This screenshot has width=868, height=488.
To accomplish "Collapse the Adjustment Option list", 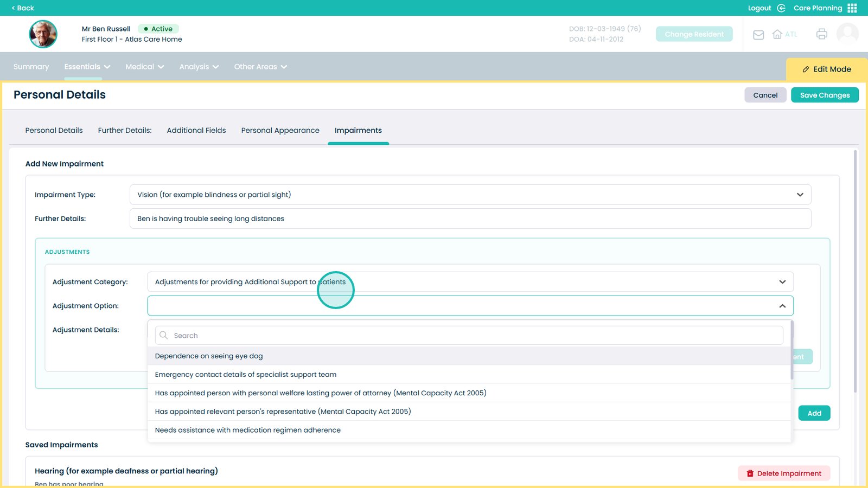I will click(x=782, y=305).
